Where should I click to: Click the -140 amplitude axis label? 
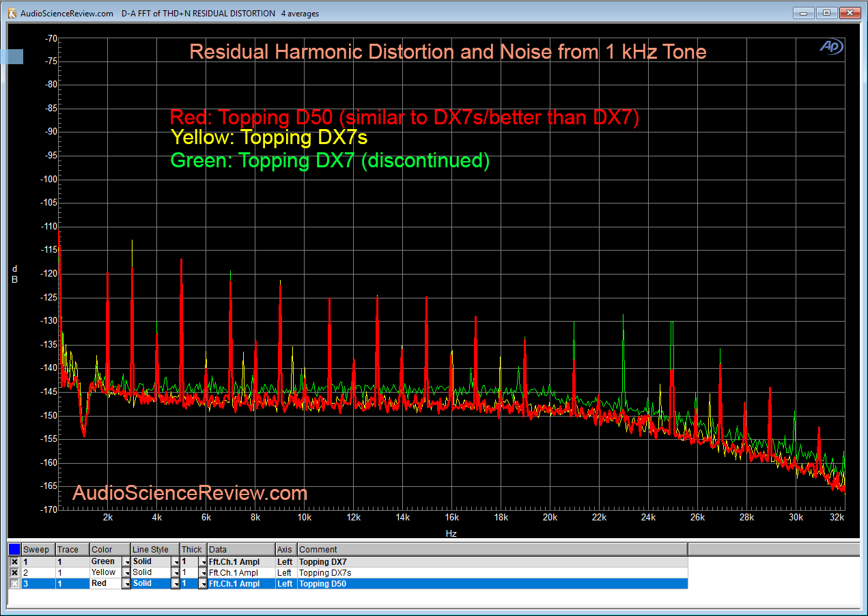pyautogui.click(x=50, y=367)
